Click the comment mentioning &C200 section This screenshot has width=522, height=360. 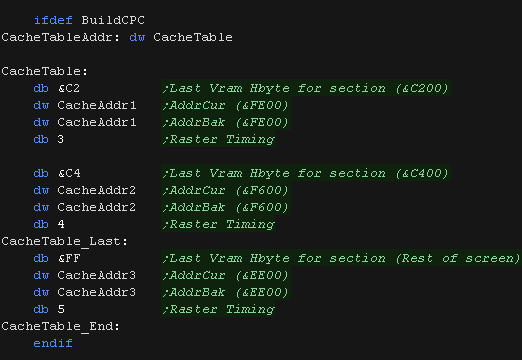(306, 88)
